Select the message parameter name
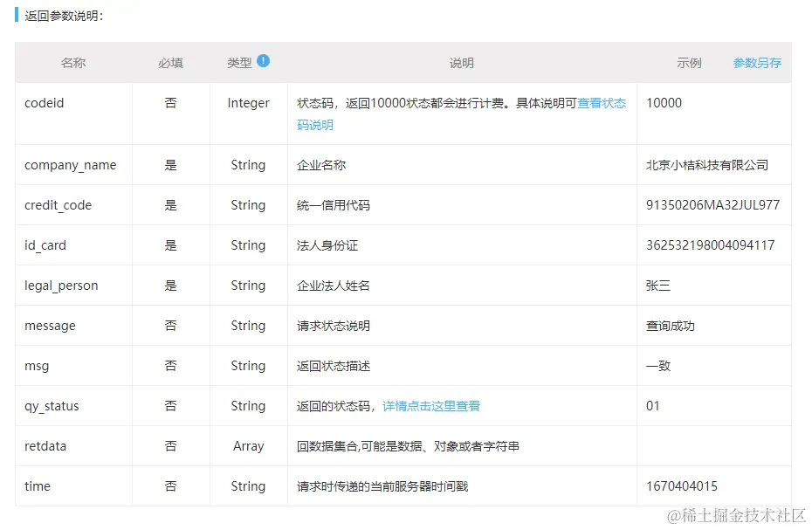 (50, 326)
